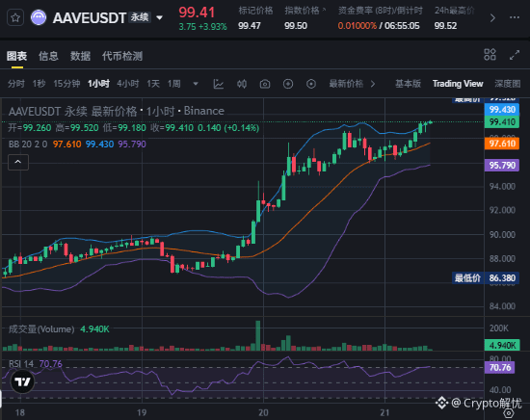Switch to the 数据 tab
Screen dimensions: 530x420
80,56
